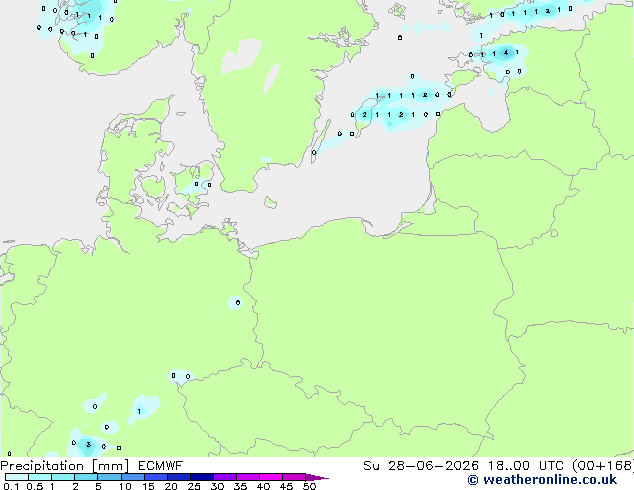Pick the legend swatch between 15 and 20
Screen dimensions: 634x490
155,477
